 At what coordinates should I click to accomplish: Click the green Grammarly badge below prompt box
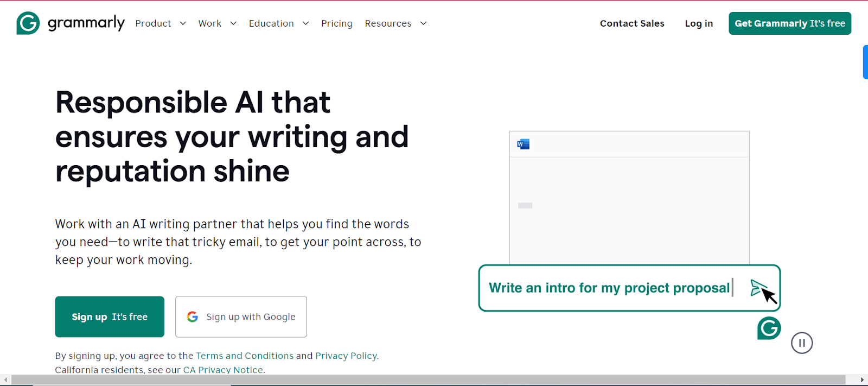769,328
